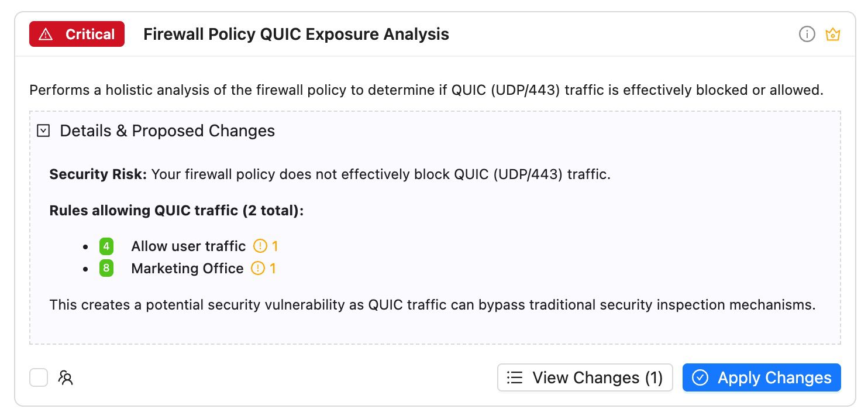Tick the checkbox at the card's bottom left
The height and width of the screenshot is (419, 868).
pyautogui.click(x=39, y=378)
